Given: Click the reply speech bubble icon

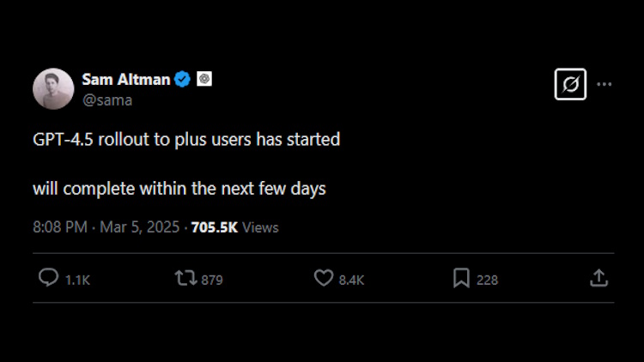Looking at the screenshot, I should point(49,278).
